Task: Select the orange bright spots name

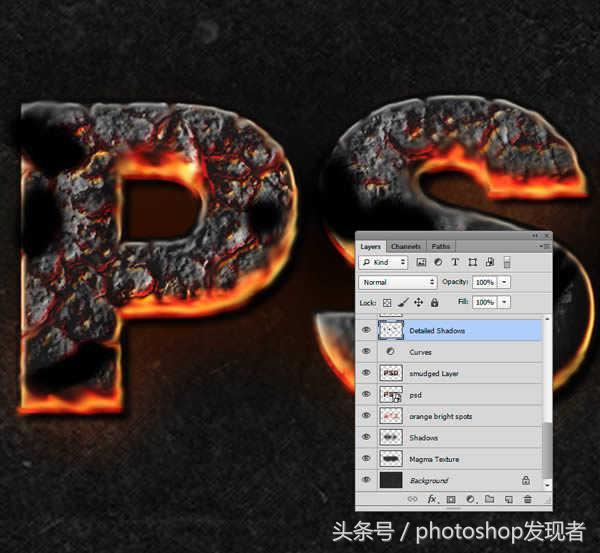Action: tap(440, 416)
